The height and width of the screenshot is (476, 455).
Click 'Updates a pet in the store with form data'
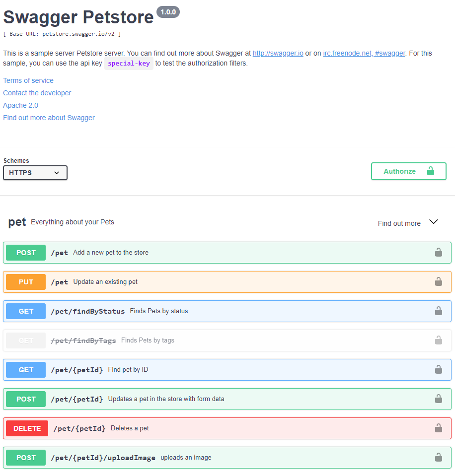(x=166, y=399)
